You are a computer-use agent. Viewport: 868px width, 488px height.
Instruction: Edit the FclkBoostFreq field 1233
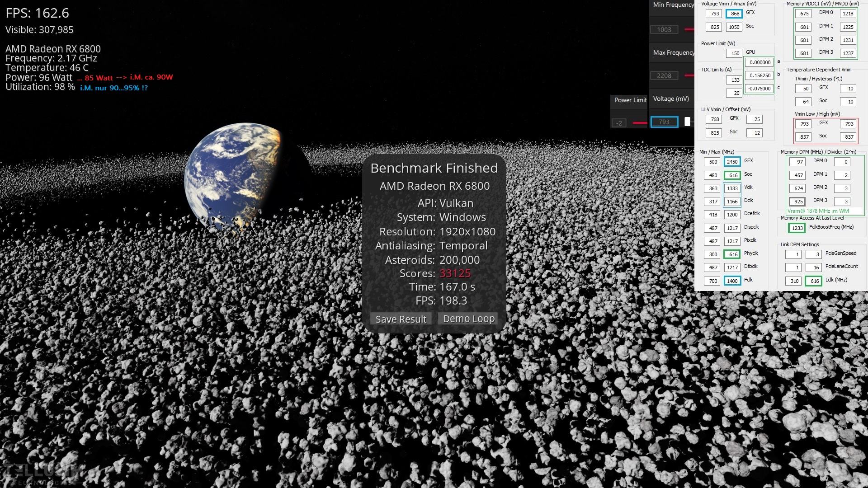pos(797,228)
